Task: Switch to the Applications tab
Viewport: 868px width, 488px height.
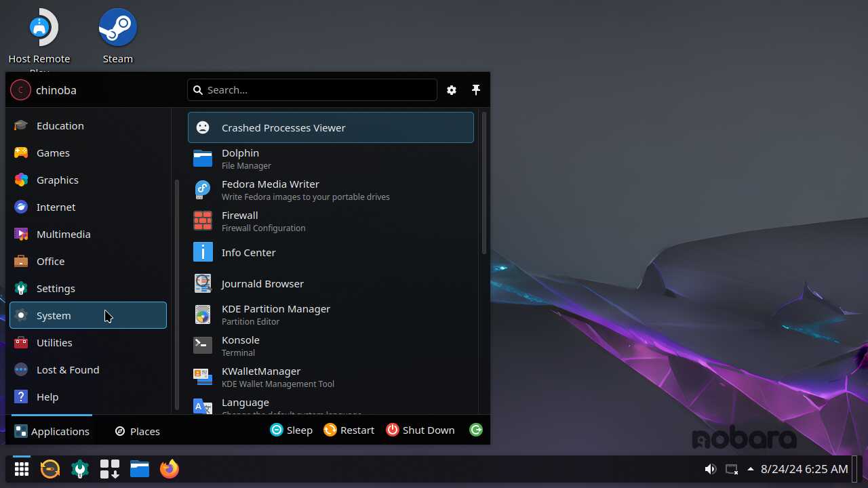Action: [x=52, y=431]
